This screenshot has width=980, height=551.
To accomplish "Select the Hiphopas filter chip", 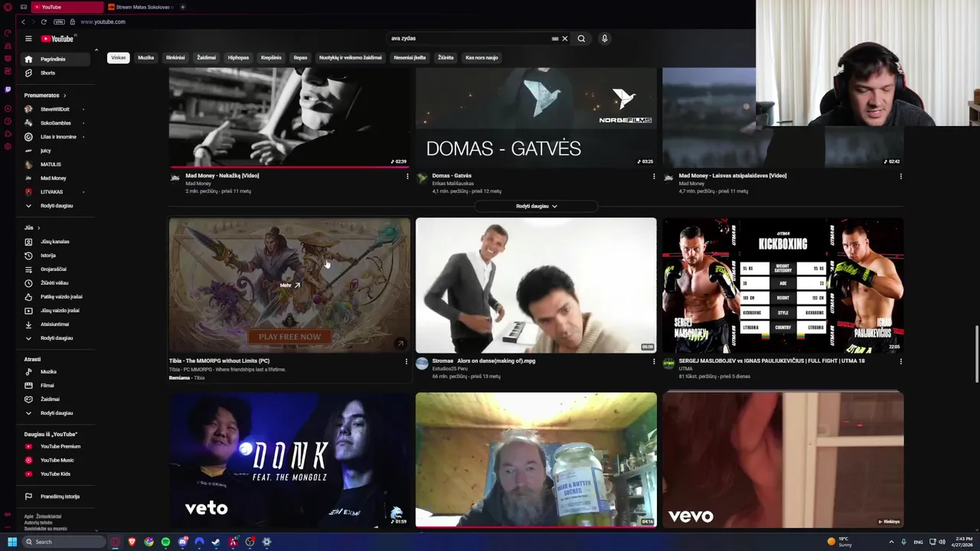I will (238, 57).
